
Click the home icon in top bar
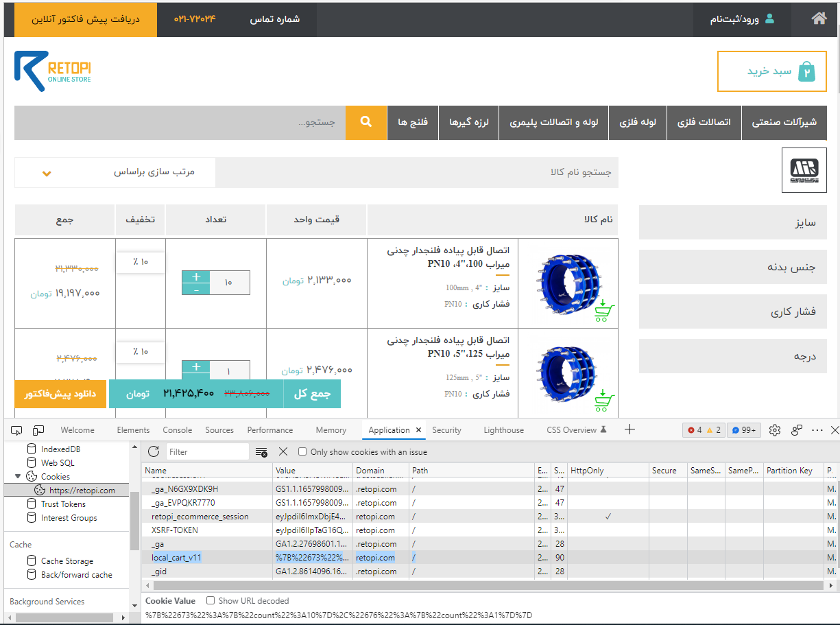tap(818, 19)
